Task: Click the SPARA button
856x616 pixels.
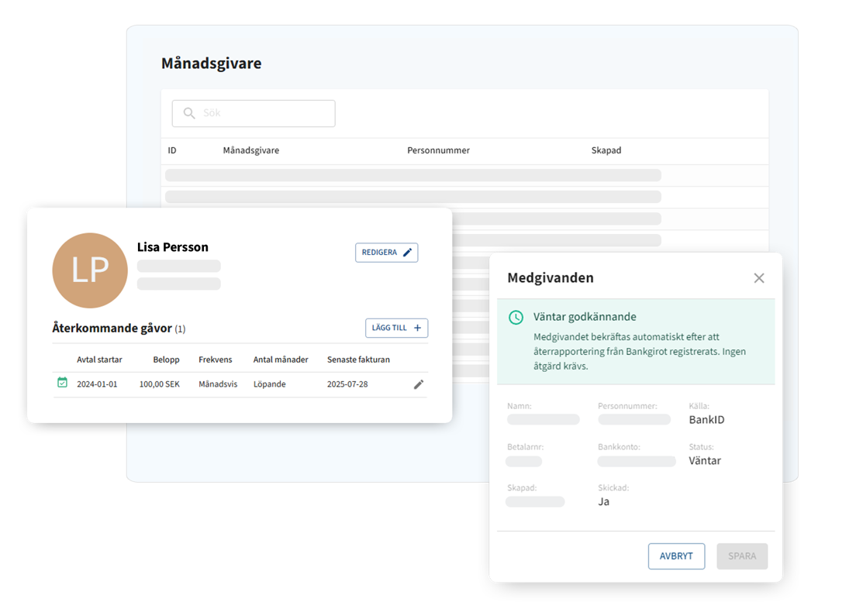Action: 742,556
